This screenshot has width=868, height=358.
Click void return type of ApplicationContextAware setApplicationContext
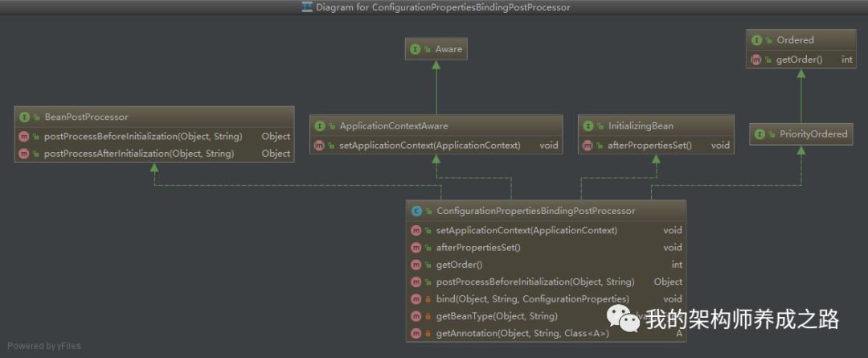point(549,145)
